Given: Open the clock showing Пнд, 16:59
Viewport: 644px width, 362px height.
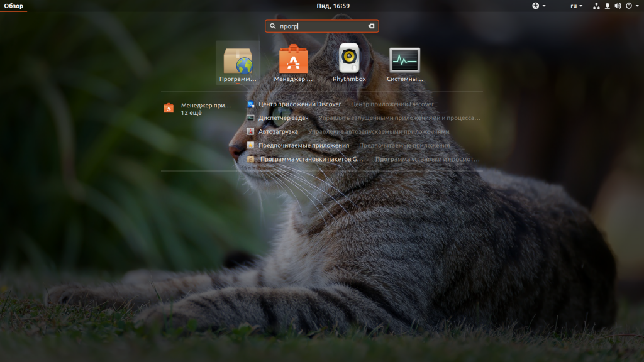Looking at the screenshot, I should pyautogui.click(x=333, y=6).
